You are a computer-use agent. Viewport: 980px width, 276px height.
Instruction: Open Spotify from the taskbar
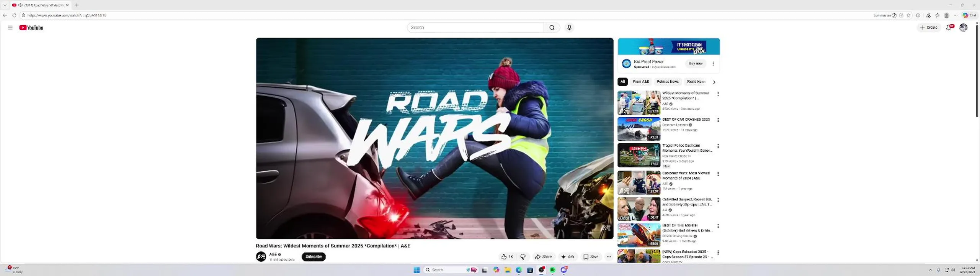pyautogui.click(x=552, y=270)
